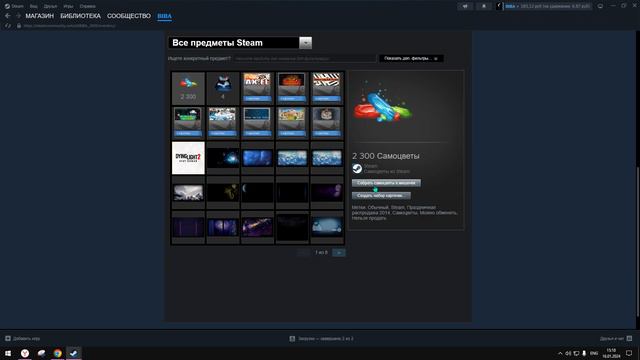The width and height of the screenshot is (640, 360).
Task: Go to the БИБЛИОТЕКА tab
Action: [80, 16]
